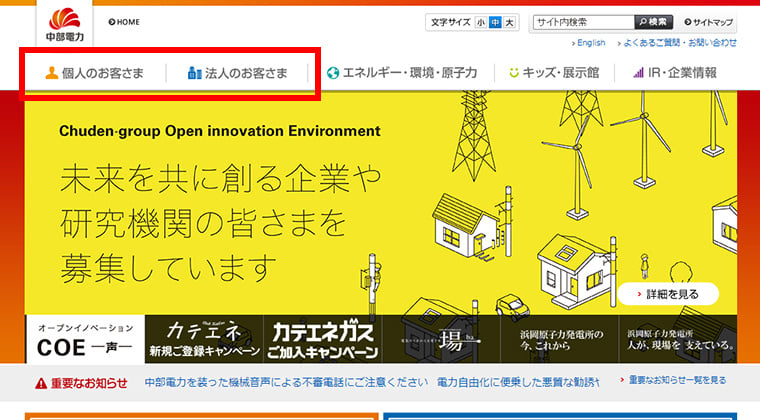Click the red warning triangle icon
Viewport: 760px width, 420px height.
[41, 383]
